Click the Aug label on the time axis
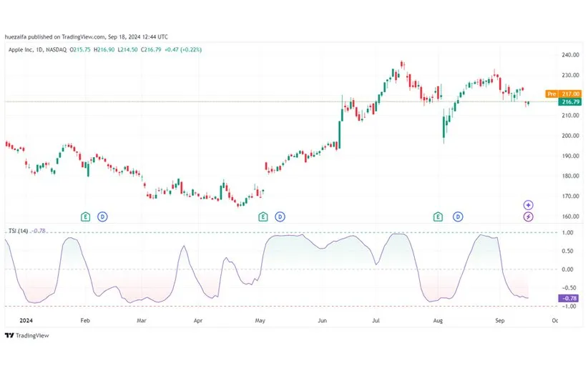Viewport: 588px width, 373px height. [438, 320]
